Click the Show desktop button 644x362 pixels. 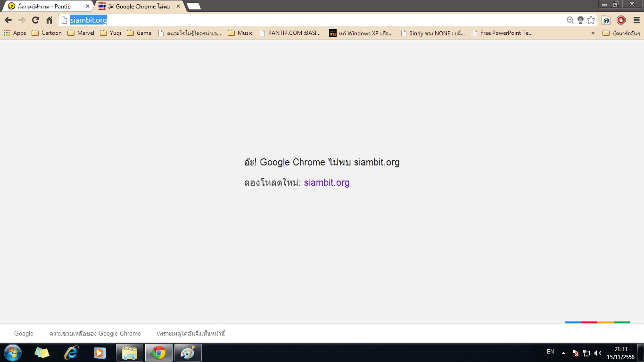click(x=641, y=353)
